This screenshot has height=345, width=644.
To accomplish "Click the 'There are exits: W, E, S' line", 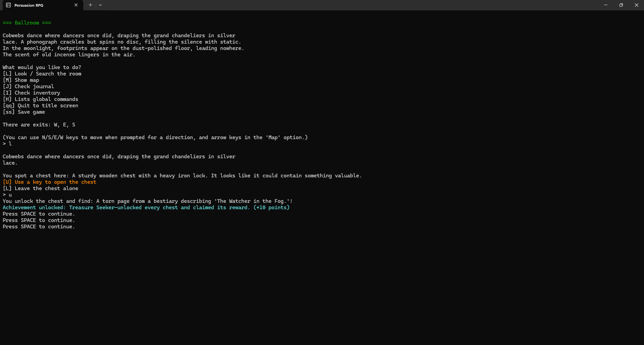I will [x=39, y=125].
